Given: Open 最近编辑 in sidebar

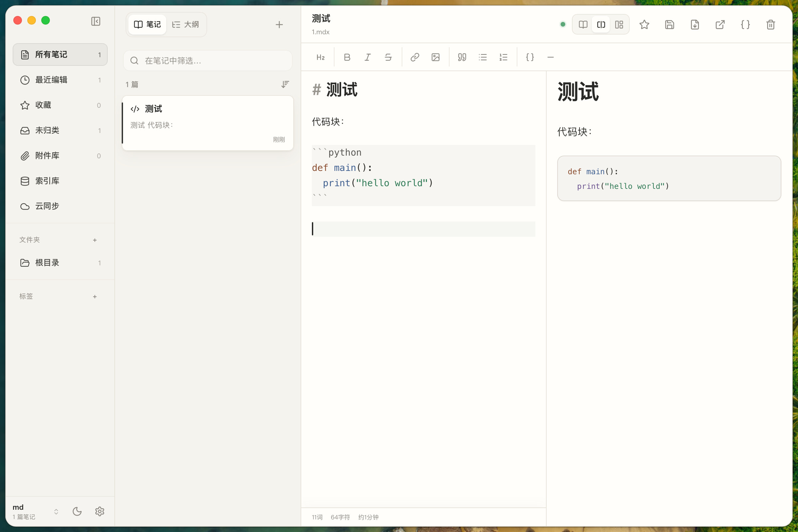Looking at the screenshot, I should pyautogui.click(x=60, y=80).
